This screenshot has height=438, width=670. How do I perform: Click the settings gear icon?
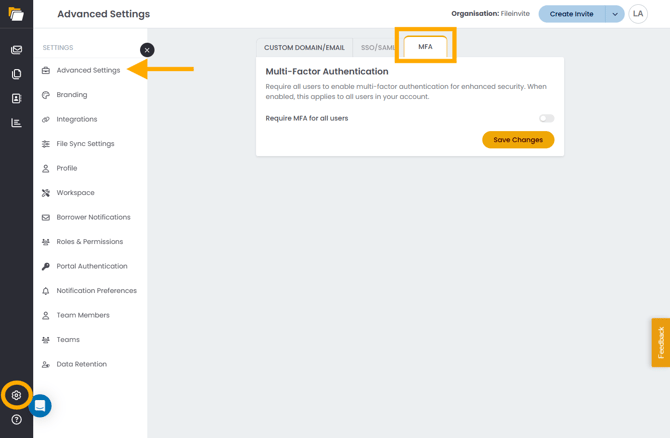coord(16,396)
